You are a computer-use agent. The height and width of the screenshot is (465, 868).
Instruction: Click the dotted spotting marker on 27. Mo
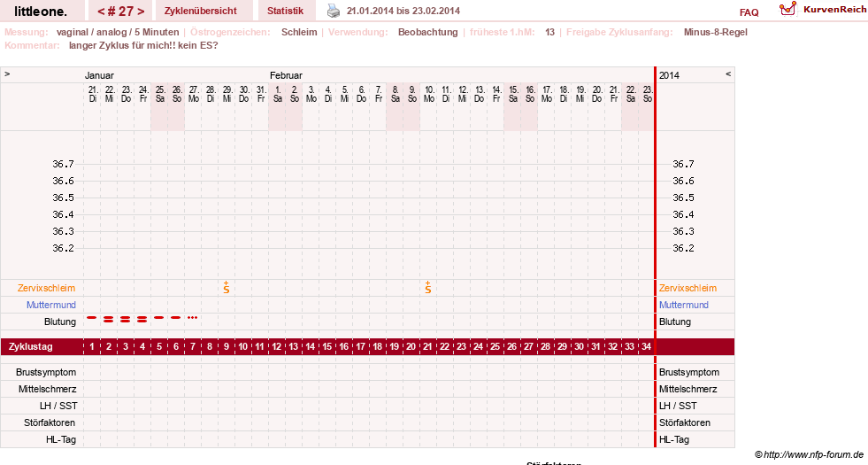coord(192,318)
